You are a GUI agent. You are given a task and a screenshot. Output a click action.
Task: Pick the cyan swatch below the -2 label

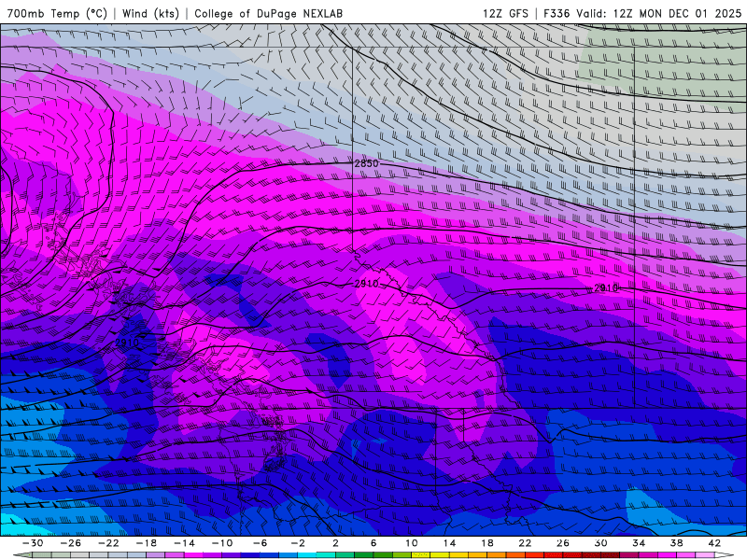tap(307, 555)
